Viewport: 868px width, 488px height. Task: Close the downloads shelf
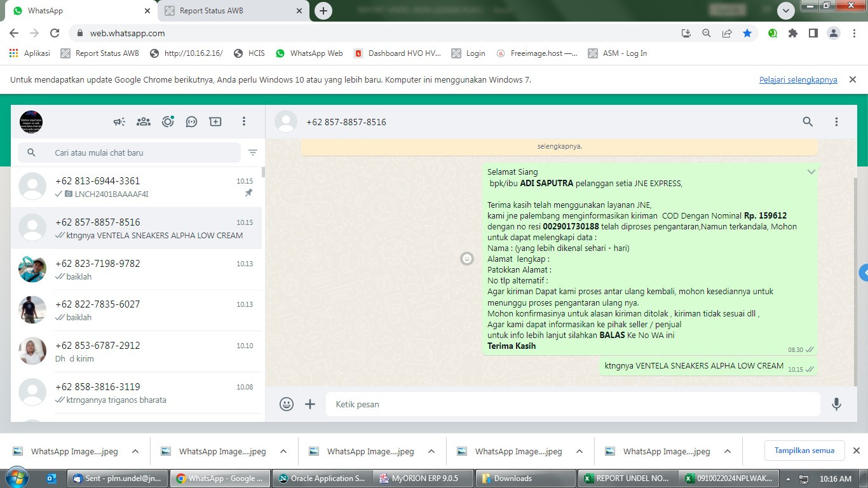(856, 451)
